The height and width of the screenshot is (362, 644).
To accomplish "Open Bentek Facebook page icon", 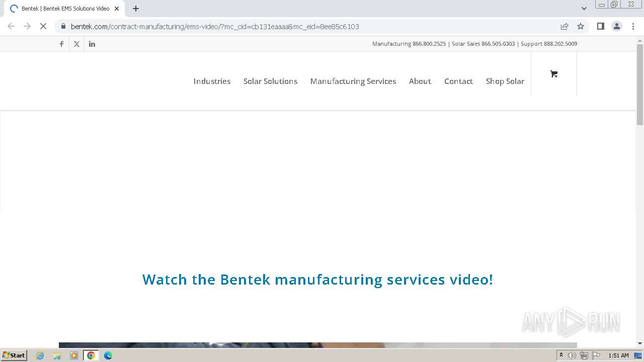I will [x=61, y=44].
